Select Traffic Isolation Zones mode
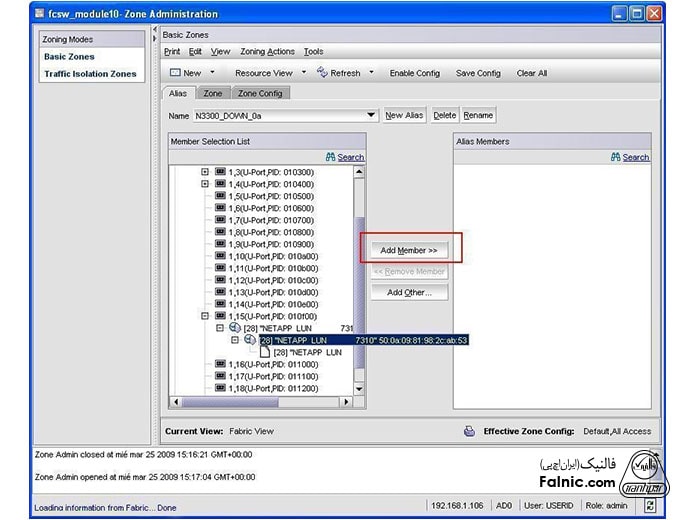694x520 pixels. click(89, 74)
